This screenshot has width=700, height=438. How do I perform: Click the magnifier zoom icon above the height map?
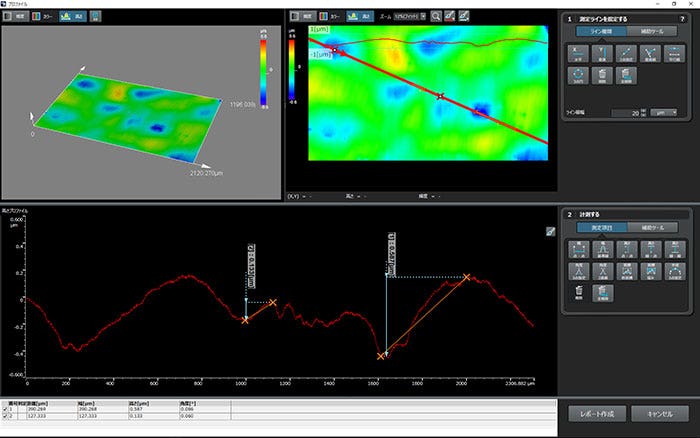tap(435, 16)
